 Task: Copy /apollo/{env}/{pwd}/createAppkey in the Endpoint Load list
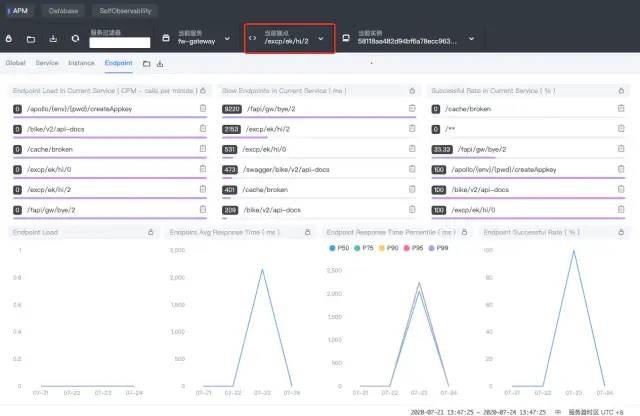tap(203, 108)
